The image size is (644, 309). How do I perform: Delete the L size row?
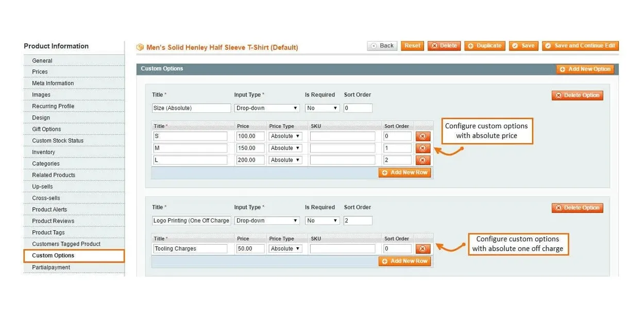click(x=422, y=160)
